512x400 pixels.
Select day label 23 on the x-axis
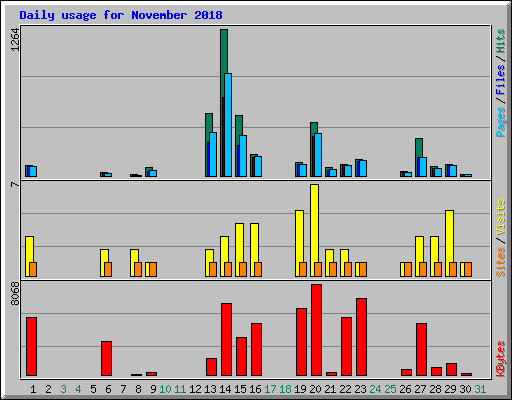[360, 389]
